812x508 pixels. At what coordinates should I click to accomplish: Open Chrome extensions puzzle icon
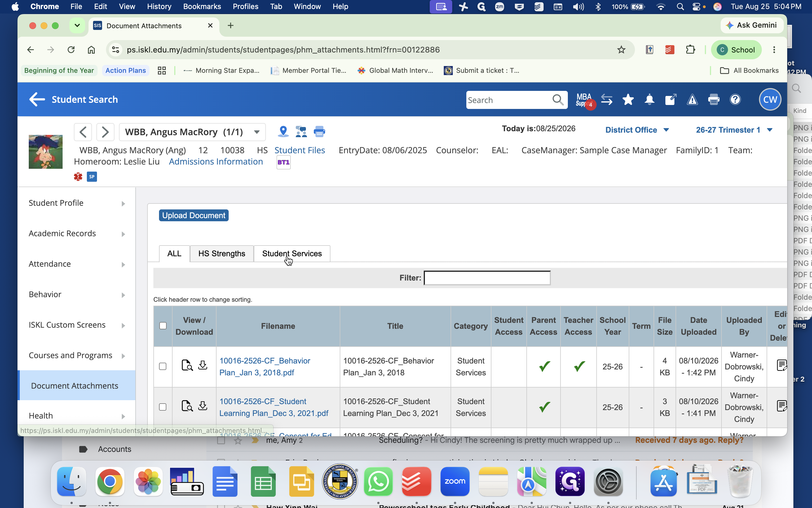tap(690, 50)
